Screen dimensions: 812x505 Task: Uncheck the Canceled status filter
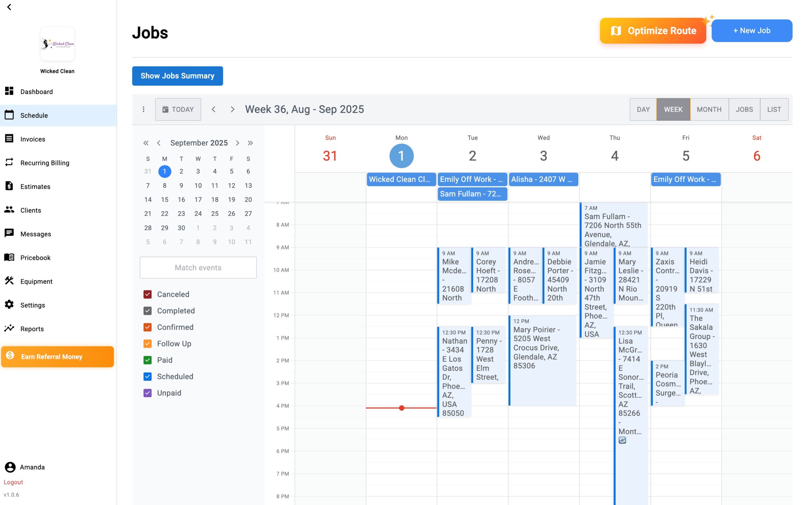(147, 294)
